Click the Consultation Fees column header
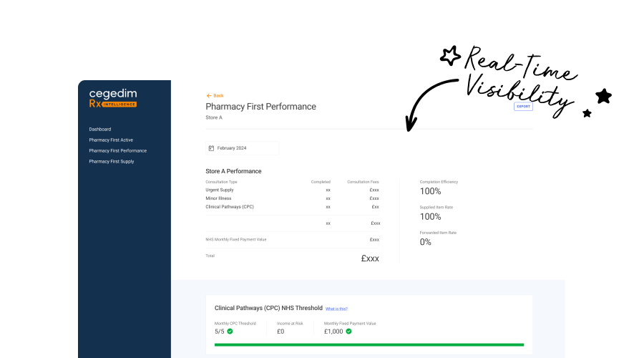Image resolution: width=644 pixels, height=358 pixels. pyautogui.click(x=363, y=182)
